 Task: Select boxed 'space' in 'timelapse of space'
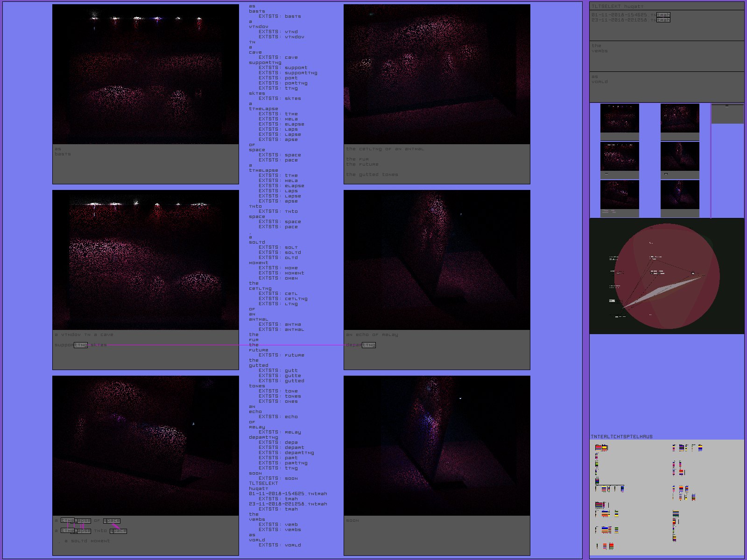click(112, 520)
